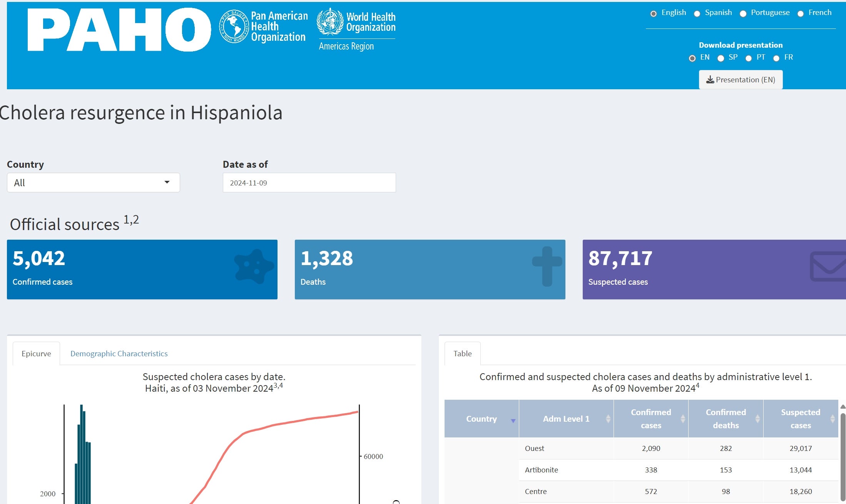Sort table by Confirmed deaths arrows
The image size is (846, 504).
click(757, 419)
